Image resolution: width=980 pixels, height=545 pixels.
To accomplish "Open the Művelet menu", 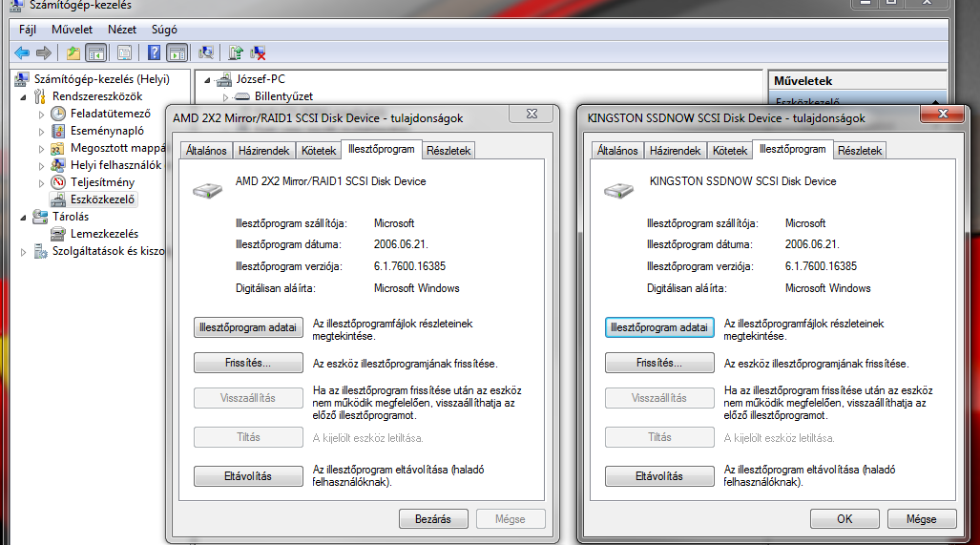I will point(72,30).
